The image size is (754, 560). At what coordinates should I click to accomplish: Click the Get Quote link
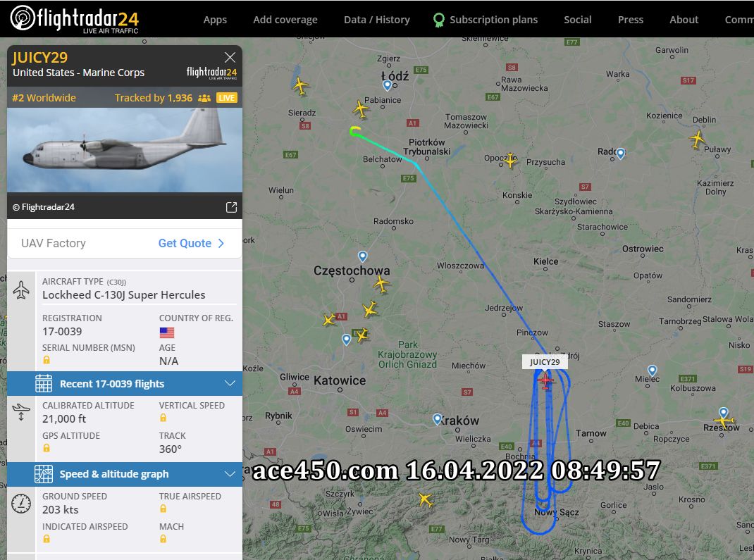tap(185, 243)
